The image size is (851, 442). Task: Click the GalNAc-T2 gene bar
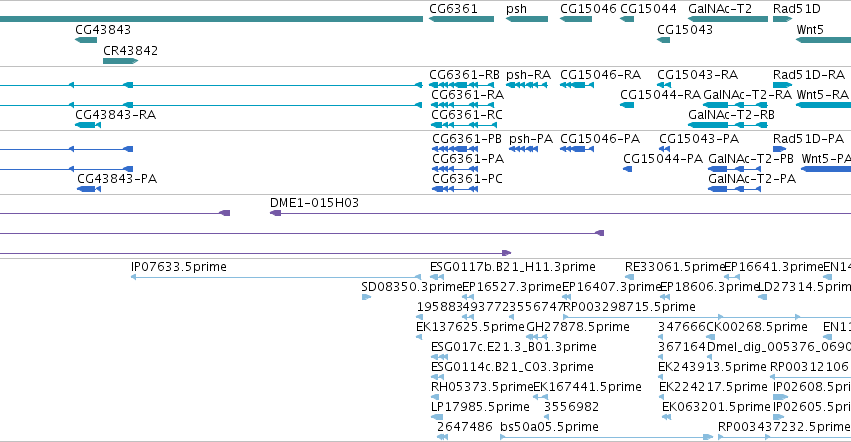click(x=728, y=19)
